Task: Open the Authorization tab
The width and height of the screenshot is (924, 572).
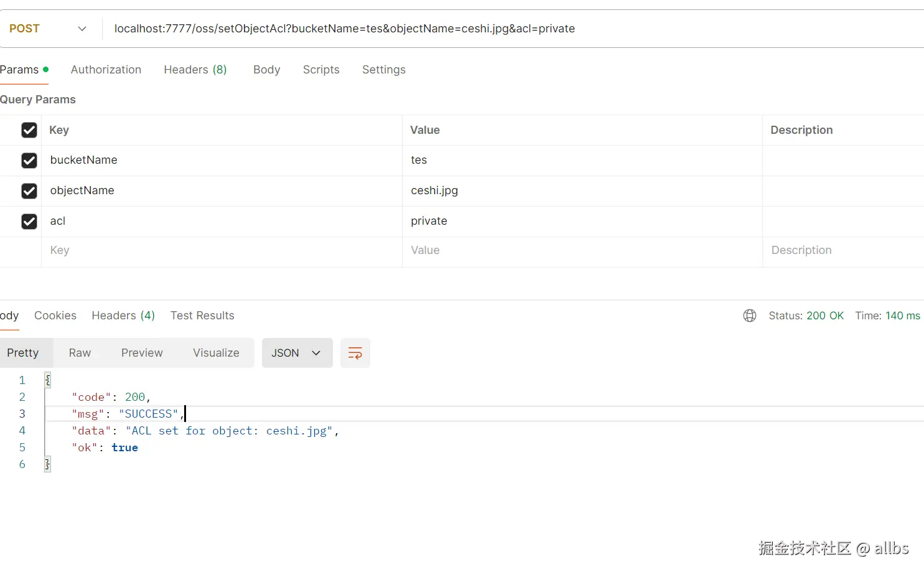Action: [x=106, y=70]
